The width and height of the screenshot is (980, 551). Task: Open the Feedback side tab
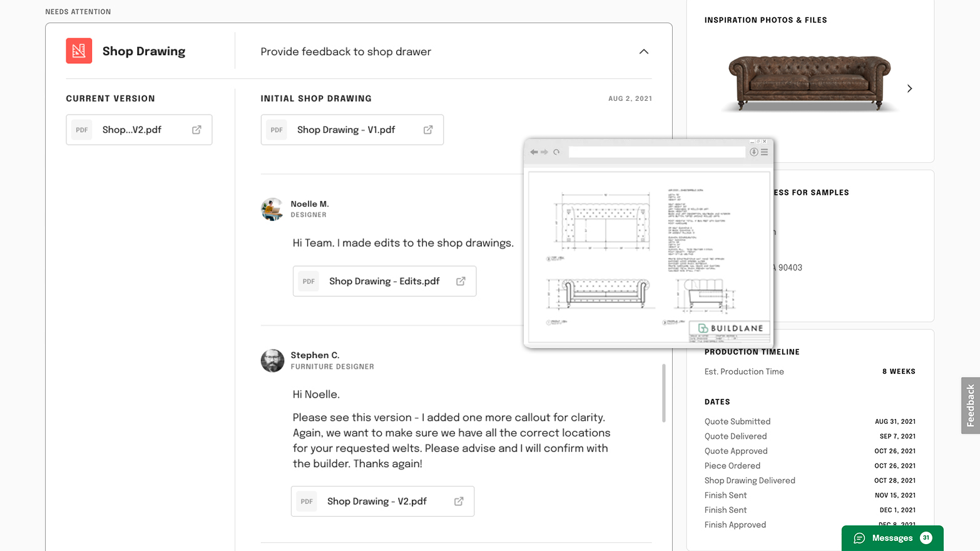tap(970, 405)
